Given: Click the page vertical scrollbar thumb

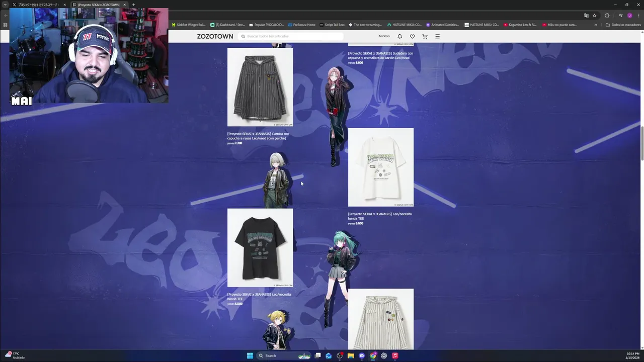Looking at the screenshot, I should (641, 144).
